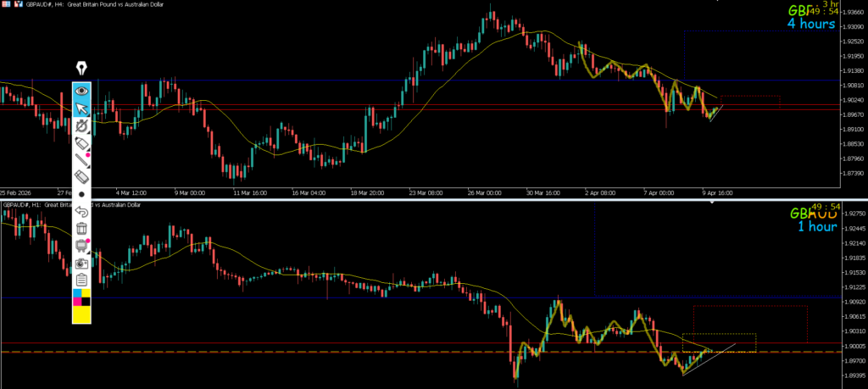Open the clipboard notes icon
The image size is (868, 389).
tap(82, 280)
